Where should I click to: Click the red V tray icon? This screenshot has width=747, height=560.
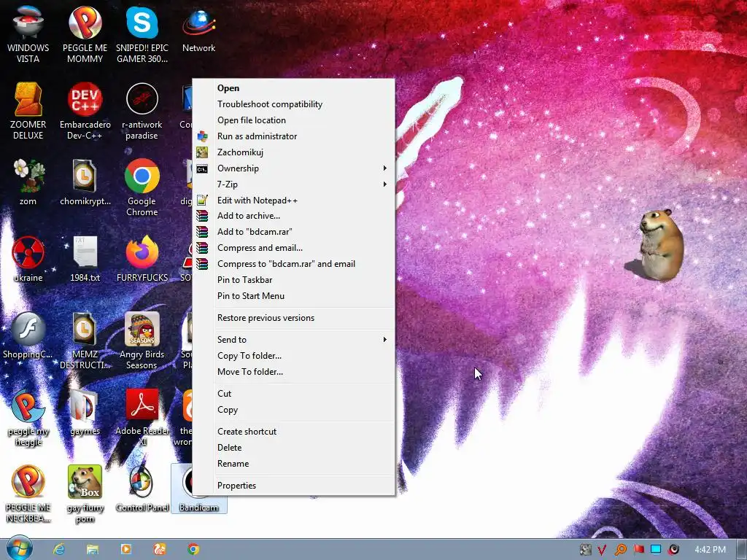point(602,550)
